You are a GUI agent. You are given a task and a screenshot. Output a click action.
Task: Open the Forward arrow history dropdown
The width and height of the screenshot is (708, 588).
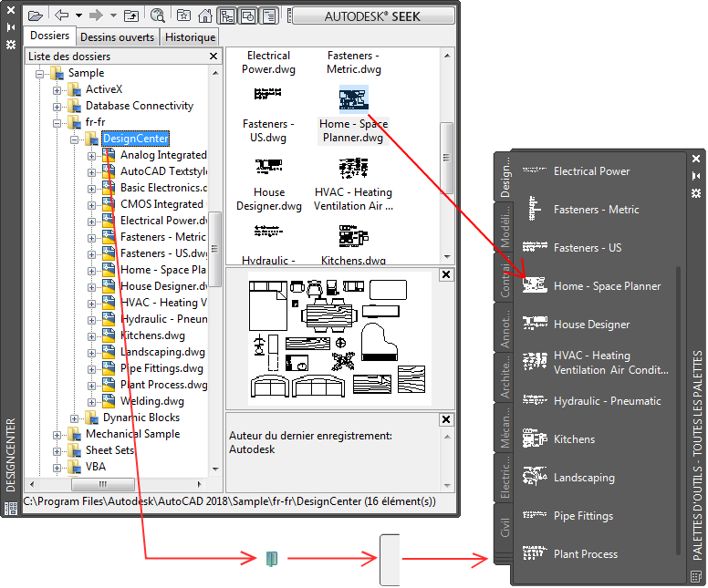pos(113,15)
